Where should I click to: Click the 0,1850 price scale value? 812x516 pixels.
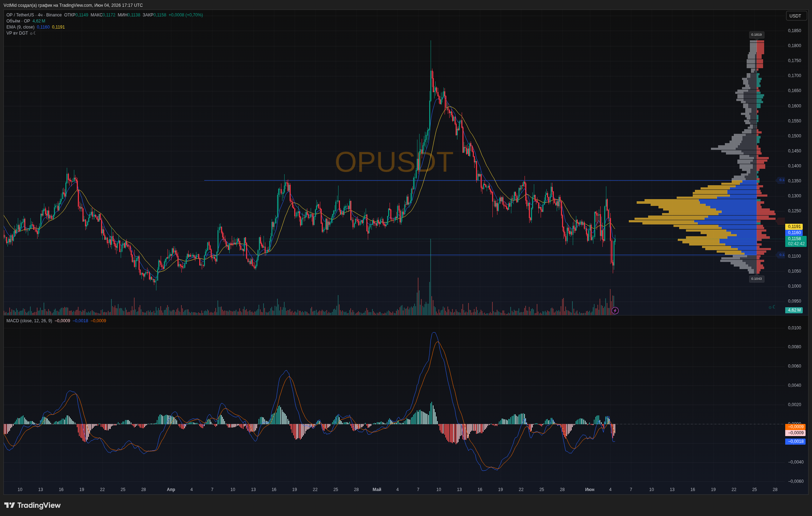point(795,31)
